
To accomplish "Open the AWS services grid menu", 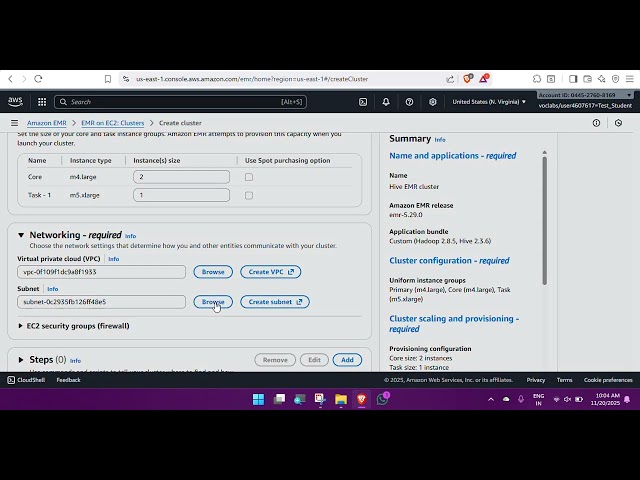I will click(x=42, y=102).
